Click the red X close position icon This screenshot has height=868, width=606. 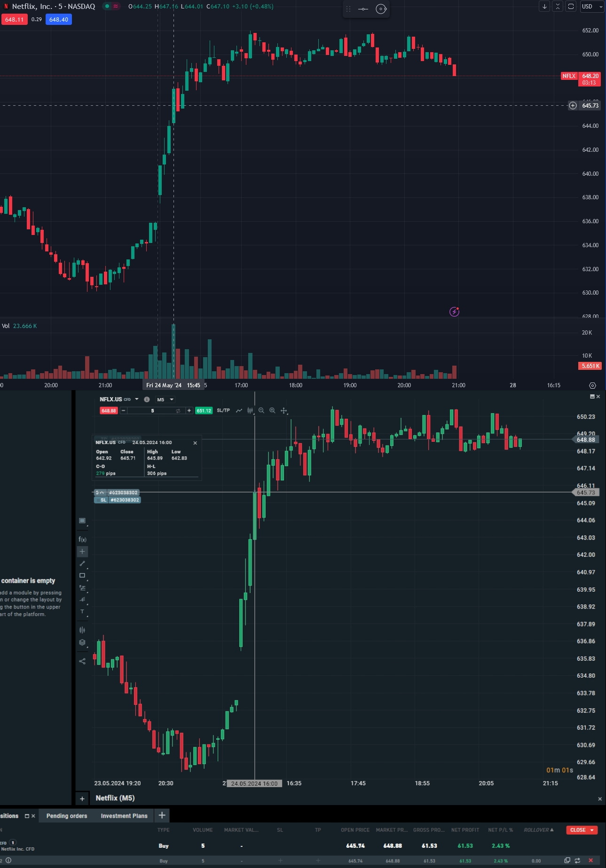pos(591,860)
